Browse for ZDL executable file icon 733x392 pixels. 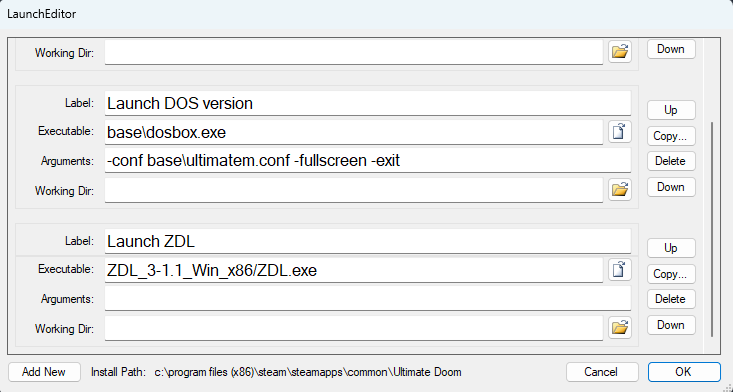point(620,270)
